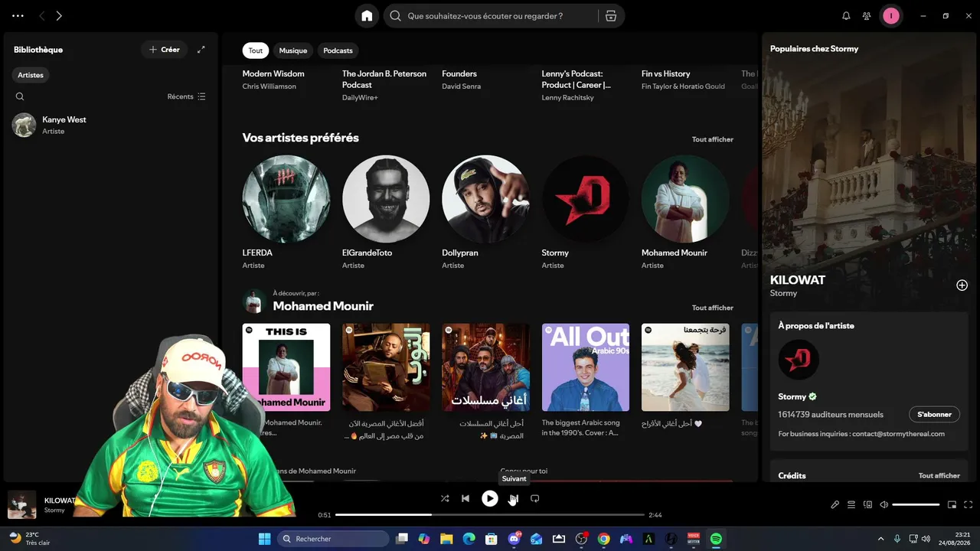This screenshot has height=551, width=980.
Task: Select the Artistes filter chip
Action: 31,75
